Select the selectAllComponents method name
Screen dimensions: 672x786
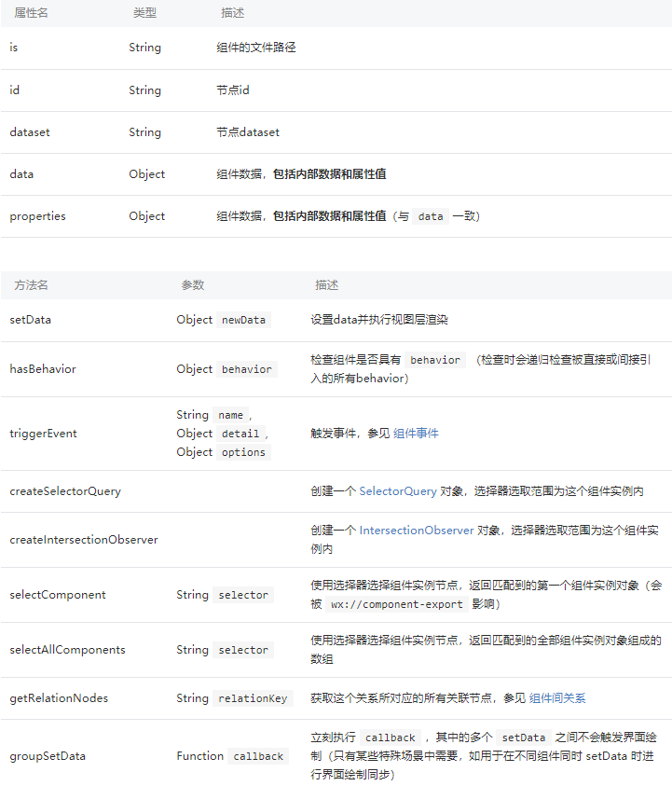coord(67,650)
